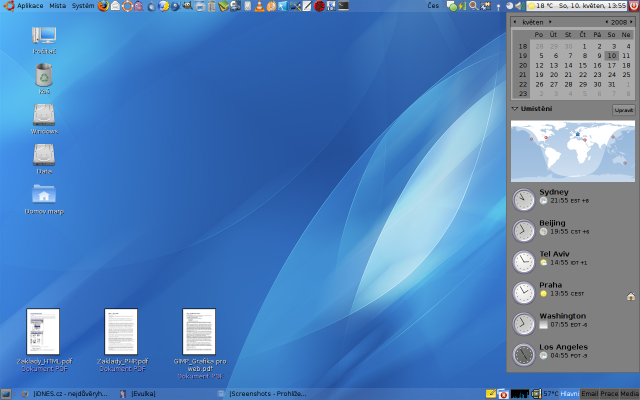Open the Aplikace menu
The image size is (640, 400).
(x=30, y=6)
